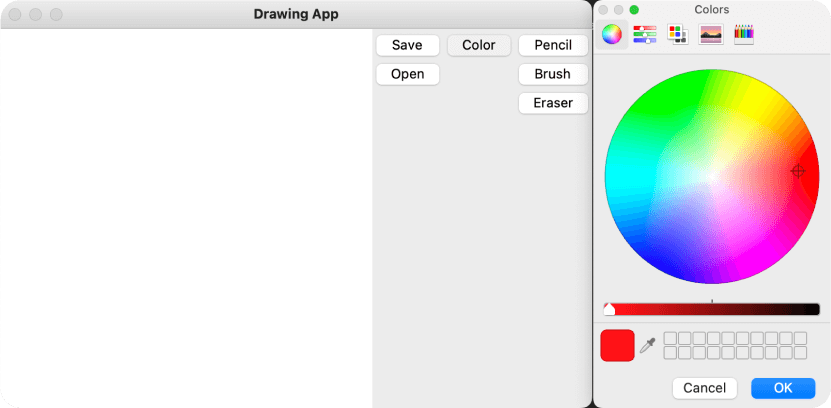The height and width of the screenshot is (408, 831).
Task: Select the Pencil tool button
Action: tap(553, 45)
